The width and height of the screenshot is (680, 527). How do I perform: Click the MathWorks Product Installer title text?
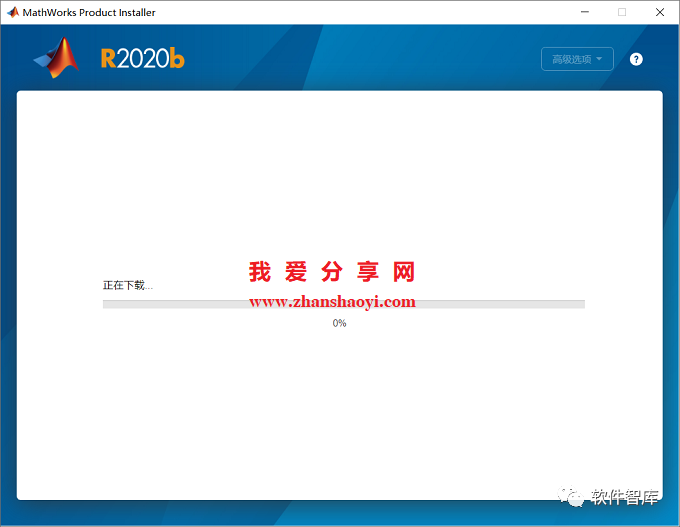[x=89, y=13]
